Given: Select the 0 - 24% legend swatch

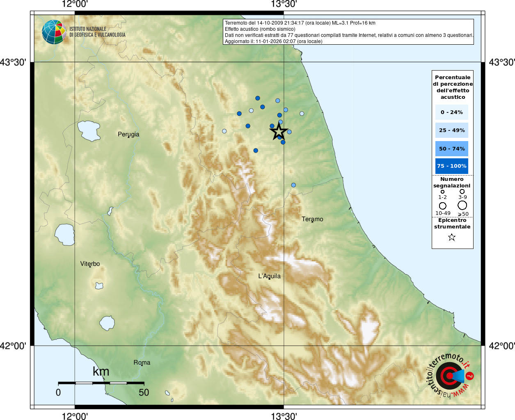Looking at the screenshot, I should (451, 112).
